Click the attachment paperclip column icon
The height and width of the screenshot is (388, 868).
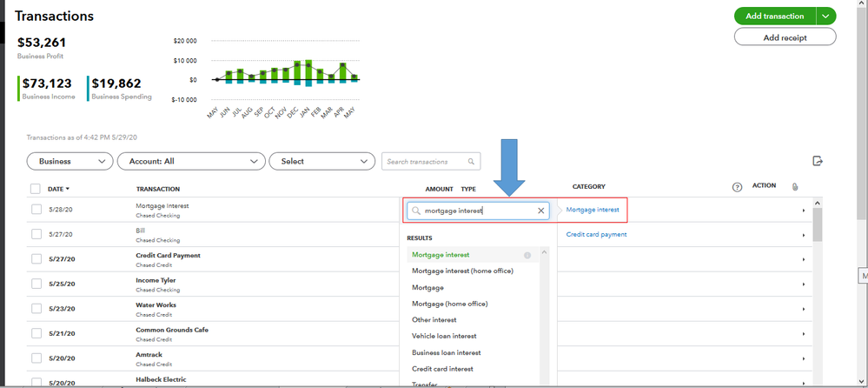[795, 187]
